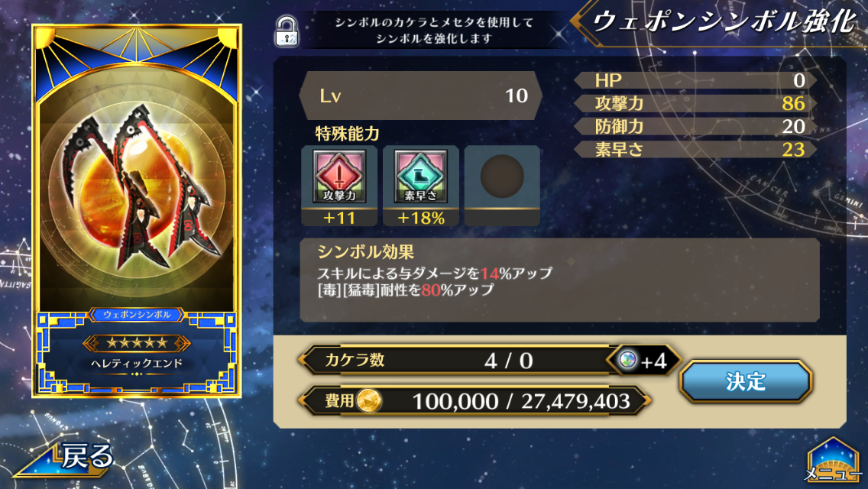The image size is (868, 489).
Task: Click the シンボル効果 description panel
Action: tap(559, 280)
